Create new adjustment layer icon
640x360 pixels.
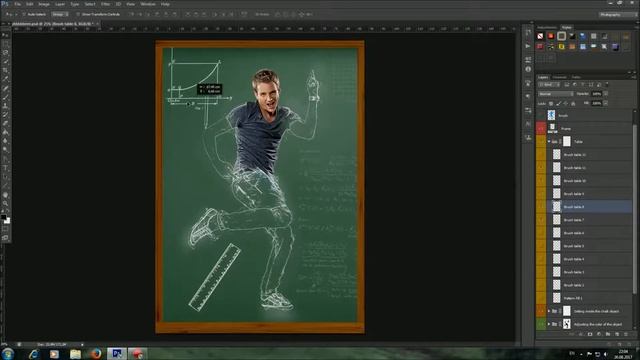(x=599, y=334)
